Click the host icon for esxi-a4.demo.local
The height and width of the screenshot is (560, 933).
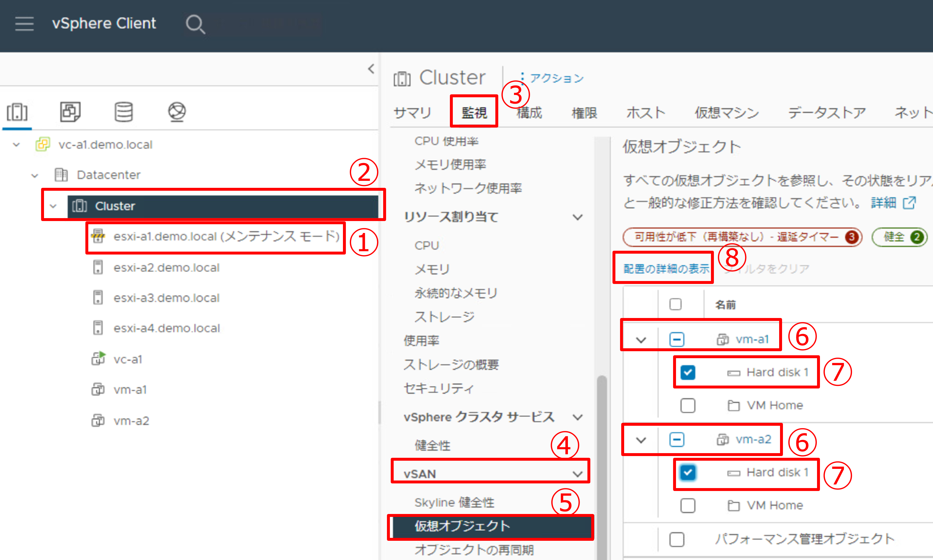coord(98,328)
